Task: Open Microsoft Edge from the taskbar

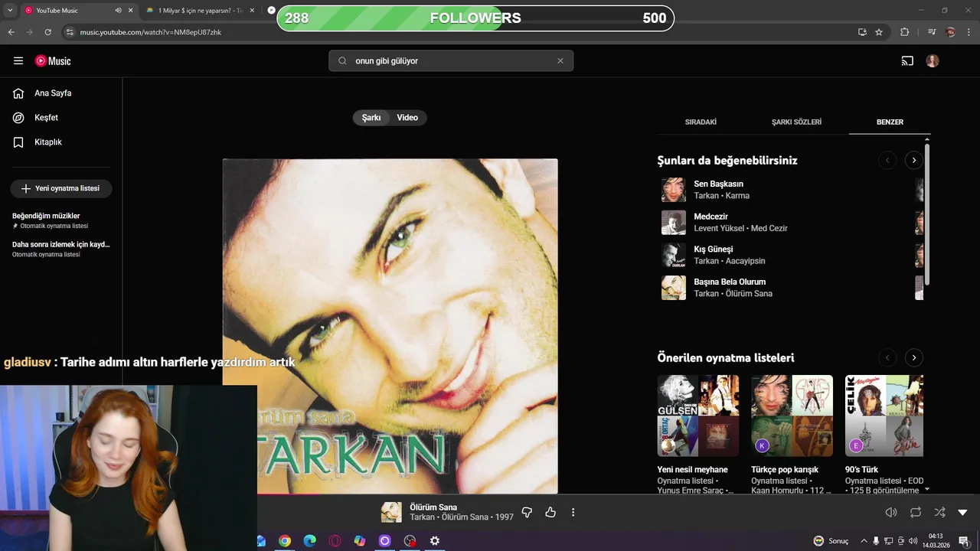Action: [309, 541]
